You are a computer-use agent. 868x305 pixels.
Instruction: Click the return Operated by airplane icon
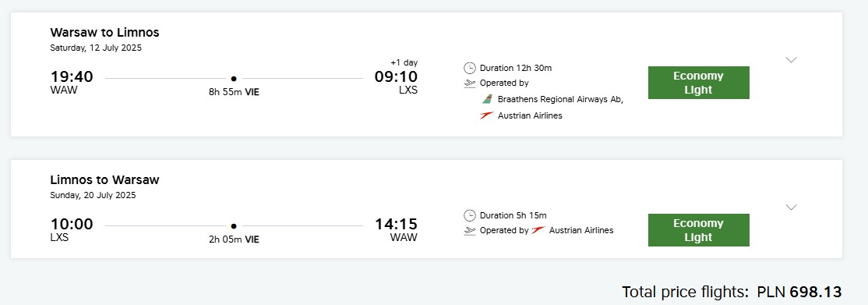coord(469,231)
